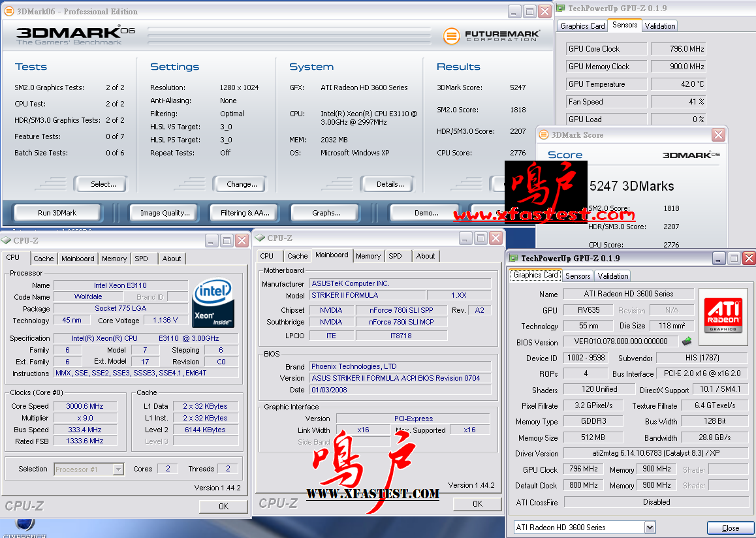This screenshot has width=756, height=538.
Task: Open the Sensors tab in the lower GPU-Z window
Action: coord(578,276)
